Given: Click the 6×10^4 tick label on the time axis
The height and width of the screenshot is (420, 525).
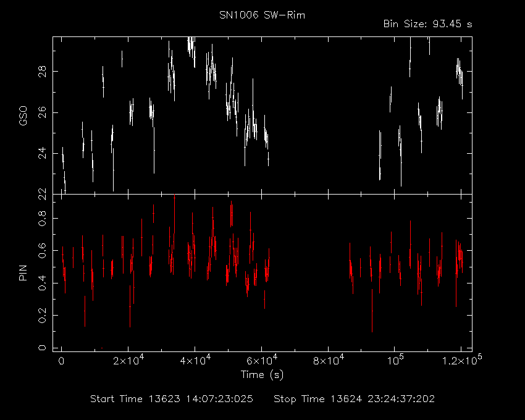Looking at the screenshot, I should tap(262, 360).
